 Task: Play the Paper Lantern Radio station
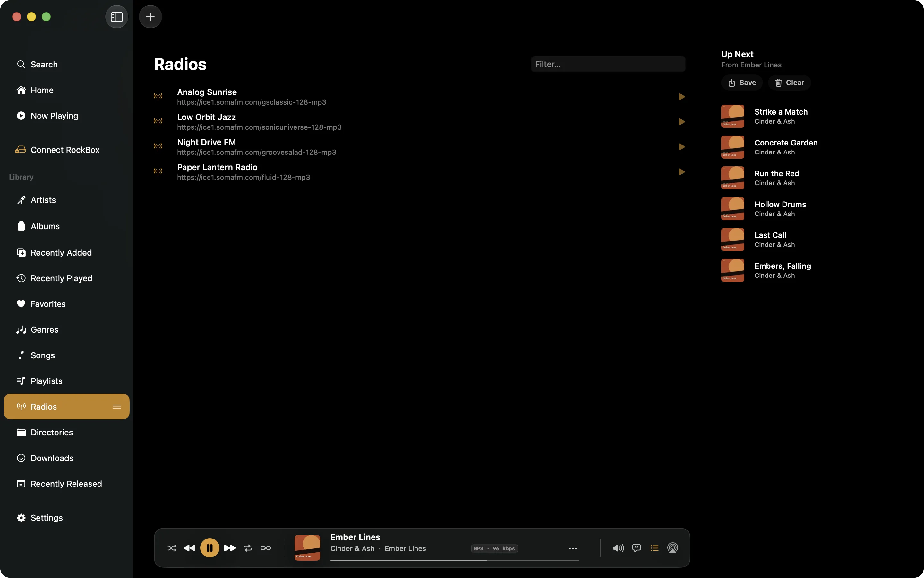pyautogui.click(x=681, y=172)
